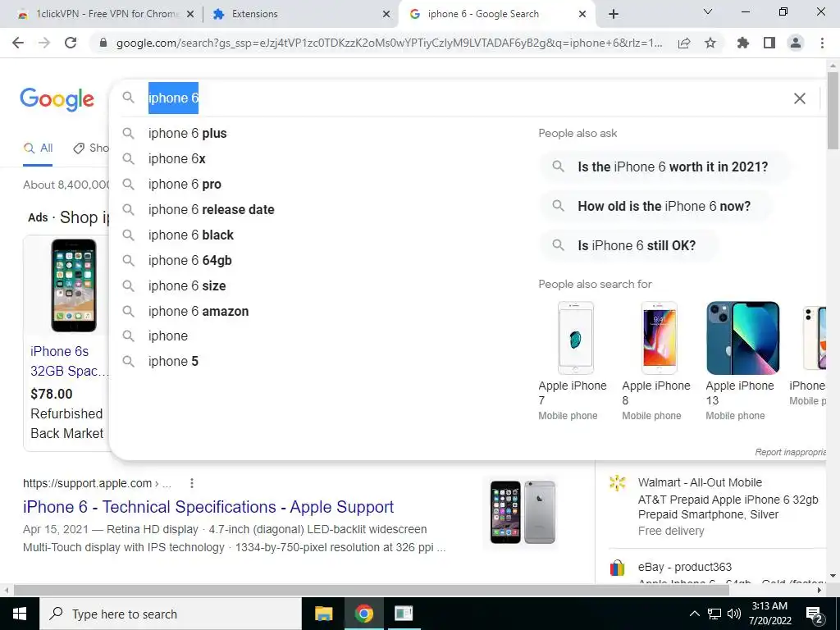Screen dimensions: 840x630
Task: Click 'Is the iPhone 6 worth it in 2021?'
Action: (664, 167)
